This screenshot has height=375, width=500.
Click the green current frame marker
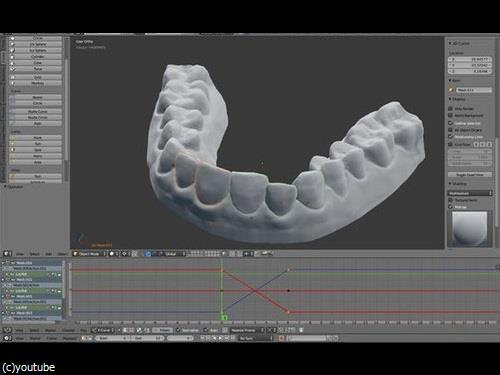click(224, 318)
